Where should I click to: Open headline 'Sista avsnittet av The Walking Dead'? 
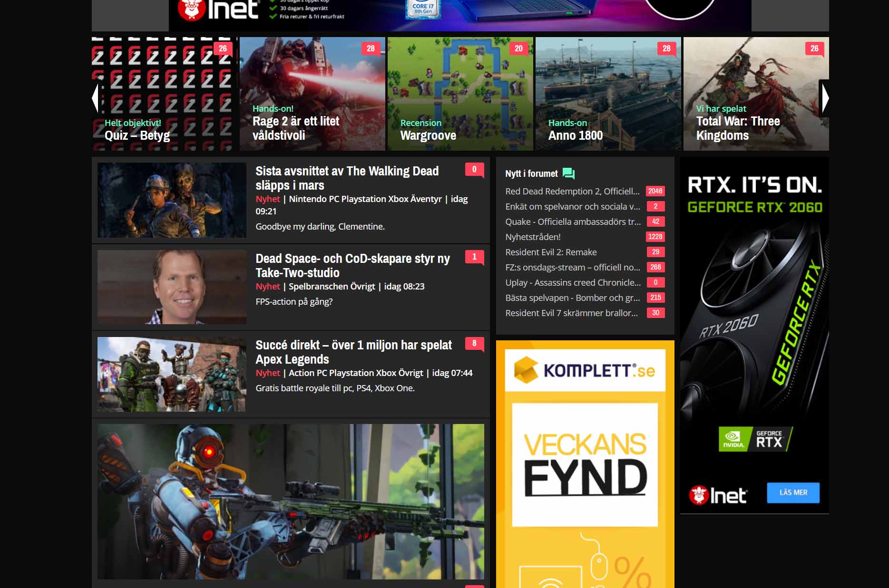click(347, 178)
